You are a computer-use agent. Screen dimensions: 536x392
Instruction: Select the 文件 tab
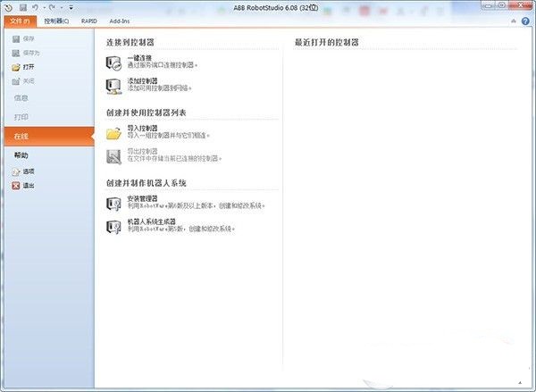pyautogui.click(x=21, y=21)
